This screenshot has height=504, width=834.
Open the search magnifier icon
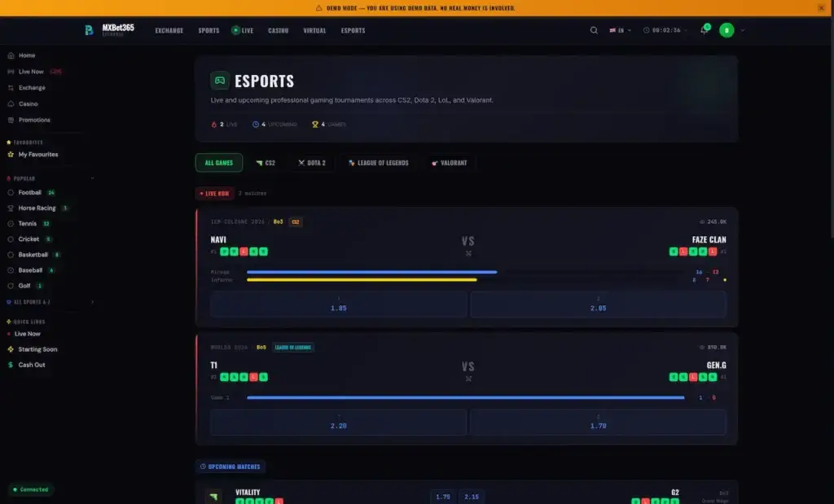coord(594,30)
